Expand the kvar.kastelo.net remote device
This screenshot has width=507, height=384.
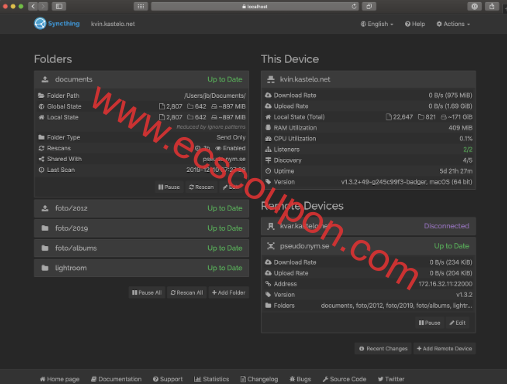[368, 226]
